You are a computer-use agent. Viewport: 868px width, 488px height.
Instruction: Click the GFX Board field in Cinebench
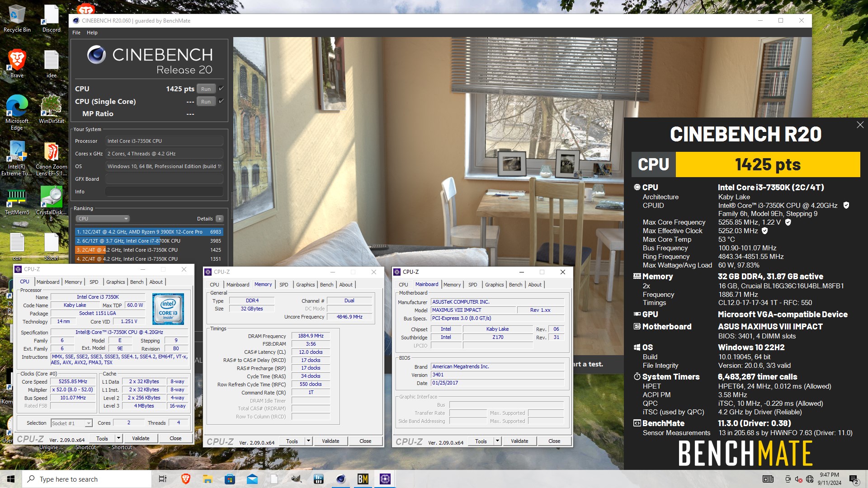click(164, 179)
